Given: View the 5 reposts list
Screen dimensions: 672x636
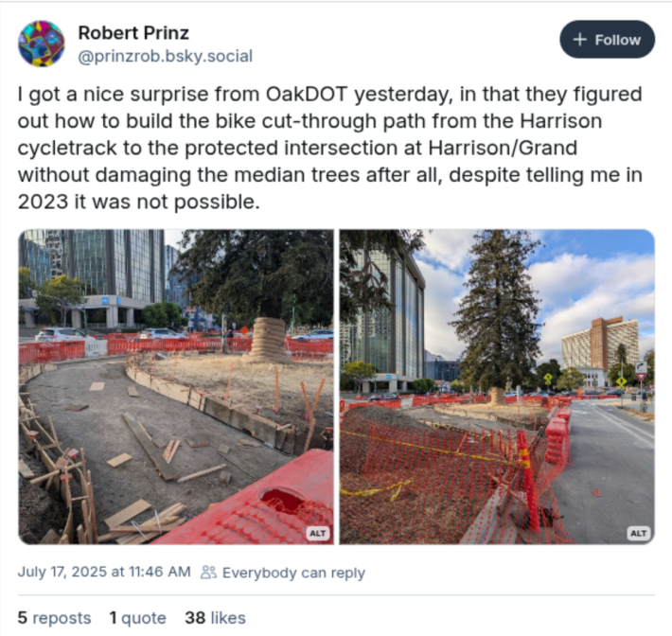Looking at the screenshot, I should pos(55,618).
